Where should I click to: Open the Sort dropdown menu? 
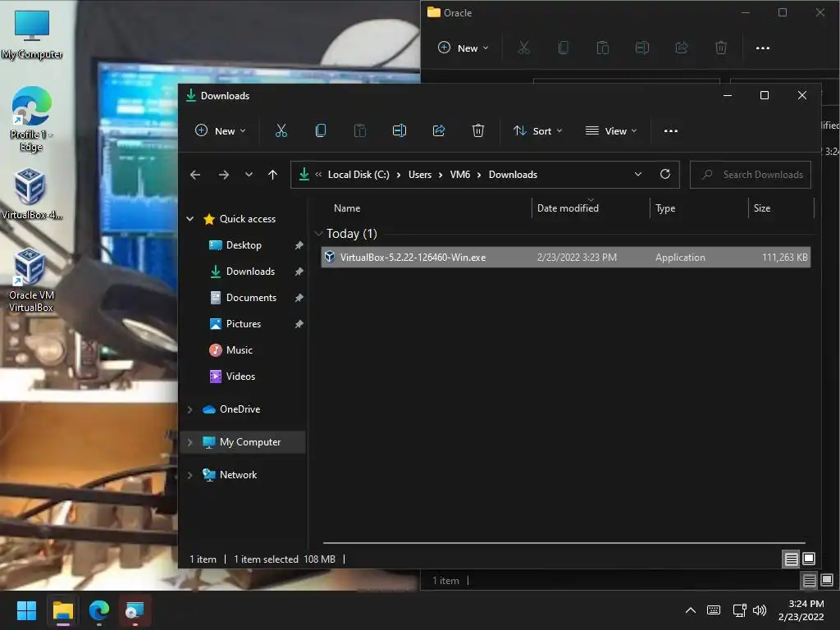click(538, 130)
